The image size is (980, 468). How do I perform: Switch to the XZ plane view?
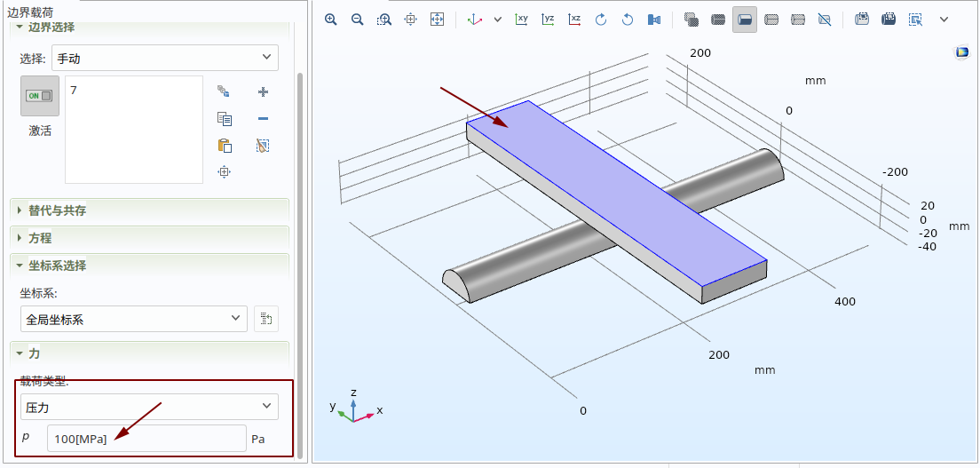click(574, 20)
